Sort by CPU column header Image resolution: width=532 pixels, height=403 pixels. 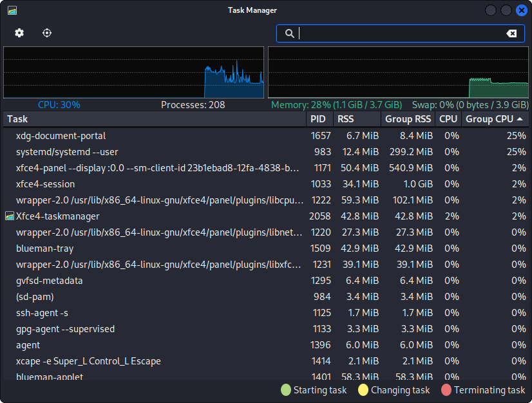tap(448, 119)
